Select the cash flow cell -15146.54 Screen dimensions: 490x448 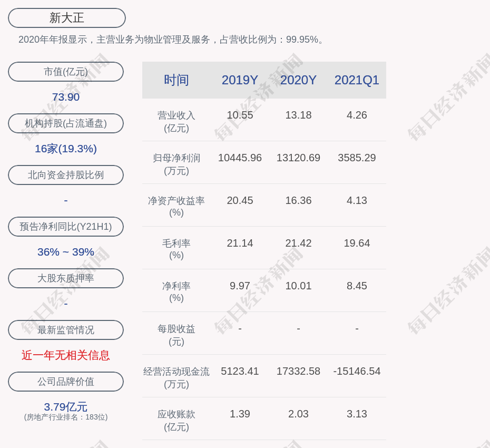pyautogui.click(x=357, y=371)
